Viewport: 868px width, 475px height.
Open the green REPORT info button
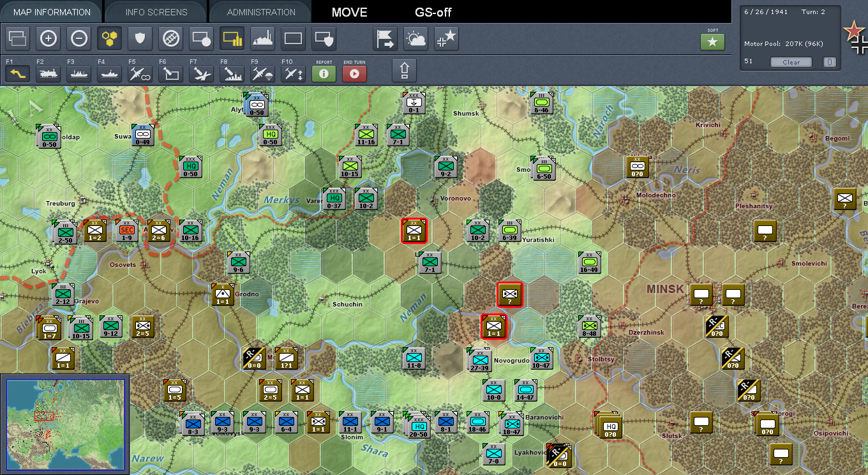[x=324, y=73]
